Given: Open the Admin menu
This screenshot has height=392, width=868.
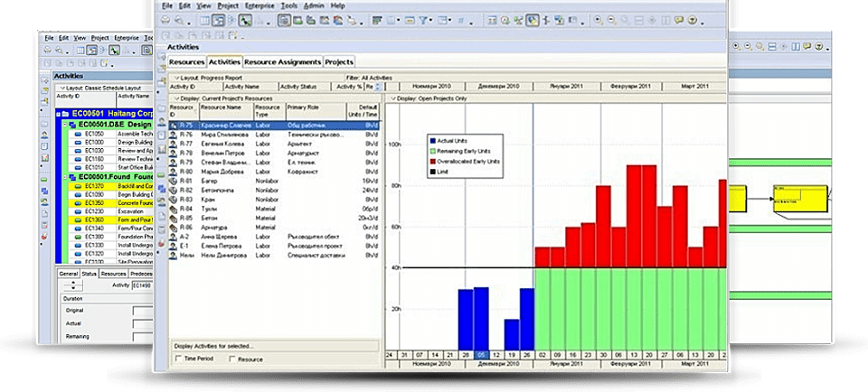Looking at the screenshot, I should 314,5.
